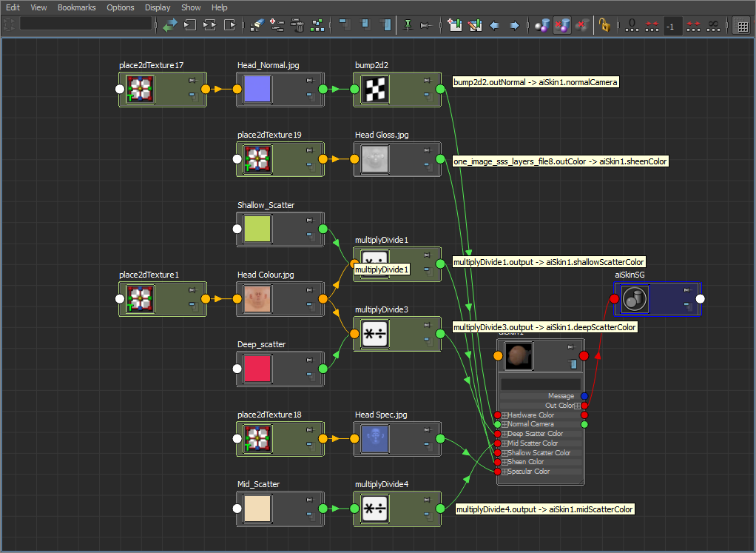756x553 pixels.
Task: Expand Specular Color attribute
Action: (504, 472)
